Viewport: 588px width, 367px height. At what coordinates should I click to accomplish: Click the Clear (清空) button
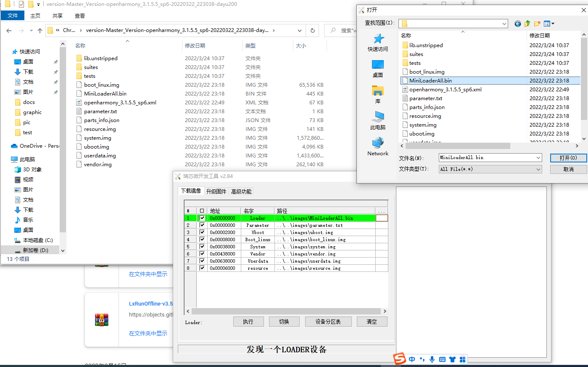pyautogui.click(x=372, y=322)
